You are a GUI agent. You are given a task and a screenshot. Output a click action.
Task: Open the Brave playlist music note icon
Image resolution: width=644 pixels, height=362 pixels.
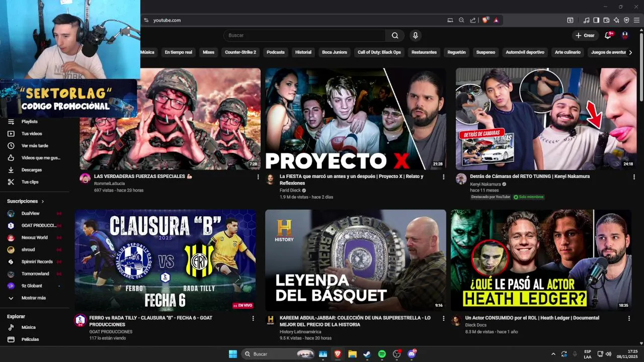point(586,20)
